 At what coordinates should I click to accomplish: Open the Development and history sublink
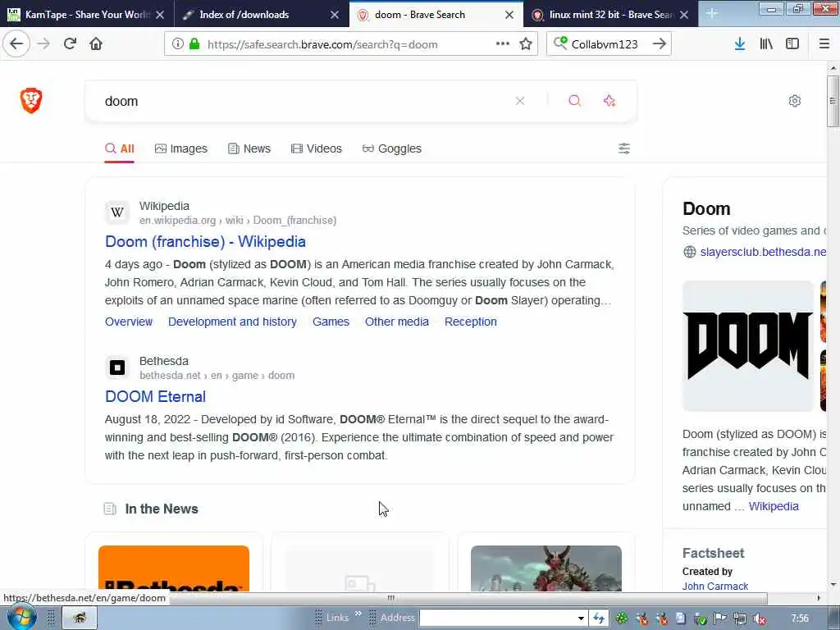click(x=232, y=322)
